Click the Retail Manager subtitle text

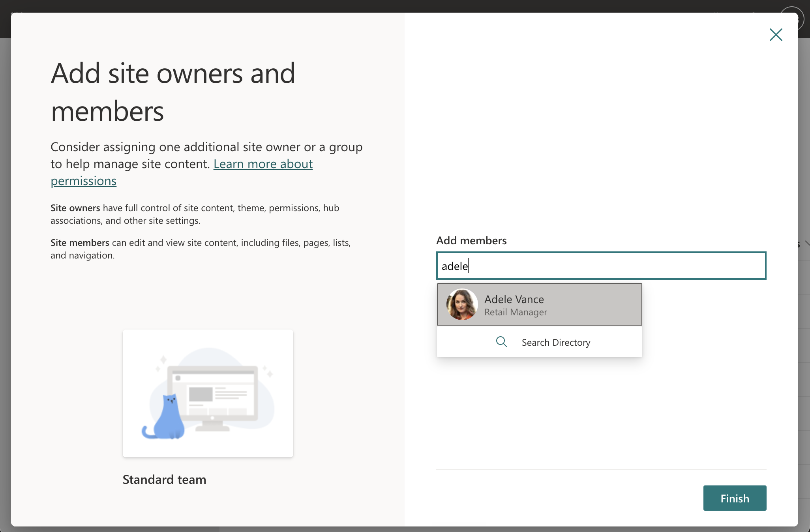tap(516, 312)
